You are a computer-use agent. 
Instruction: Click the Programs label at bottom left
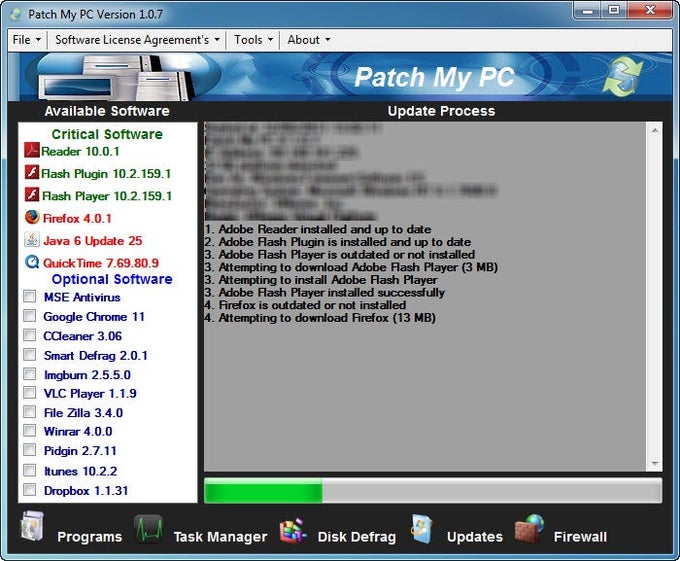point(89,537)
